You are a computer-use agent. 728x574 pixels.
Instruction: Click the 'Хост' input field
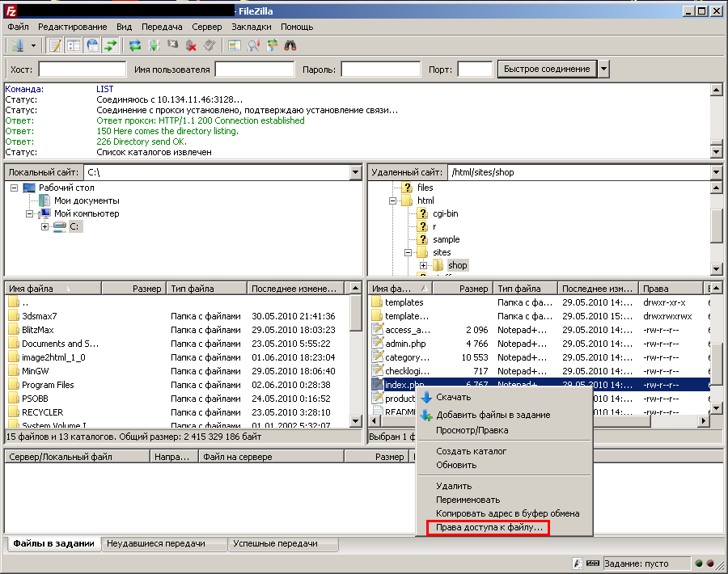pos(82,70)
